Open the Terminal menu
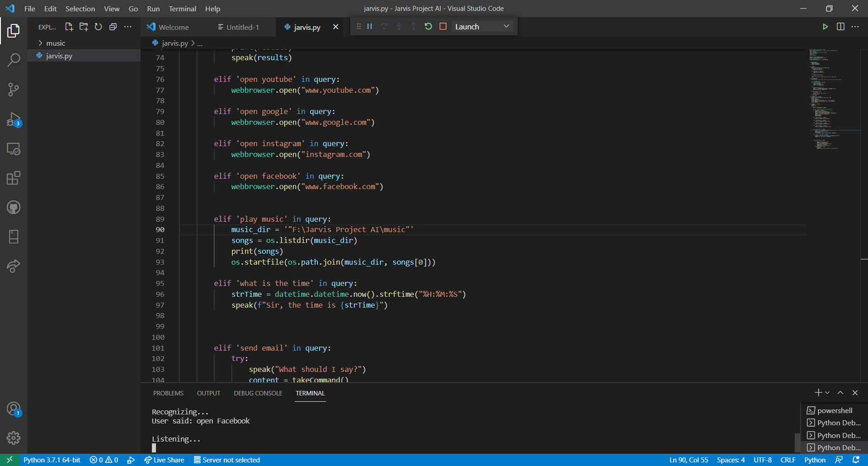The height and width of the screenshot is (466, 868). click(182, 9)
